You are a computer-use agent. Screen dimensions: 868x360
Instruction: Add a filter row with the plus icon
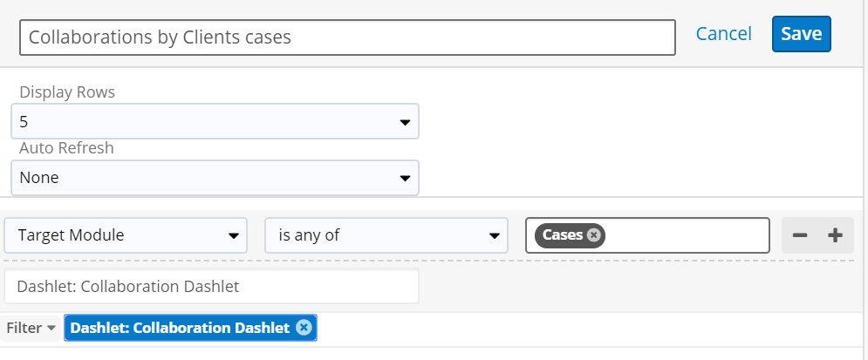click(x=835, y=235)
